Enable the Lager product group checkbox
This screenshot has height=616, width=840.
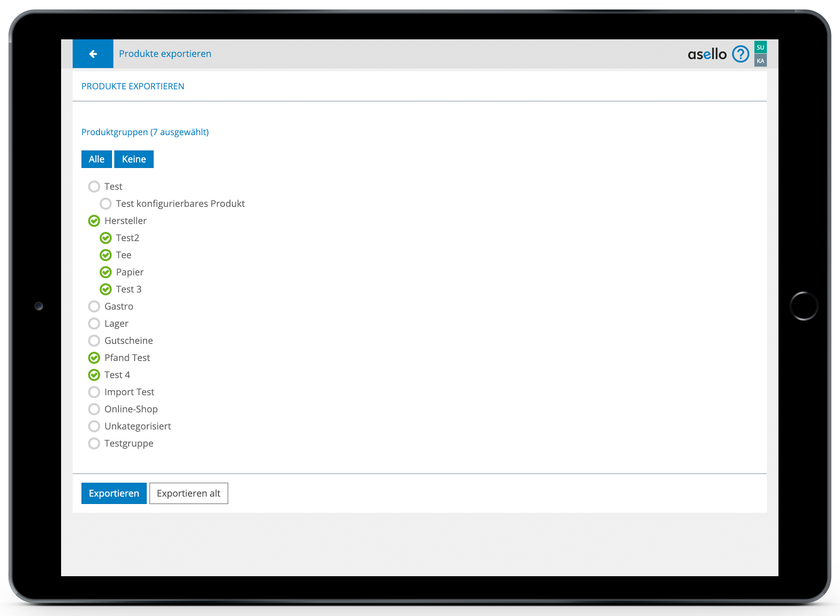(x=94, y=324)
